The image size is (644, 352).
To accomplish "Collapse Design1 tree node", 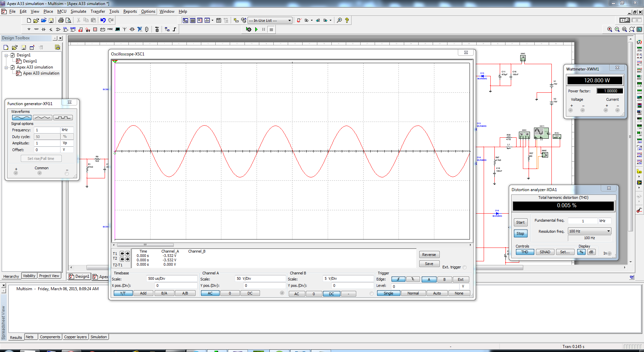I will [6, 55].
